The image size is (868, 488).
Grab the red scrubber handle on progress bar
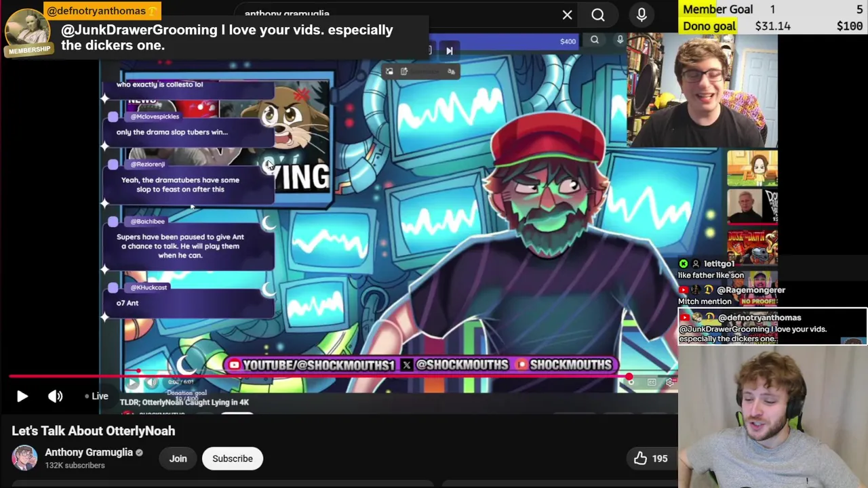629,376
